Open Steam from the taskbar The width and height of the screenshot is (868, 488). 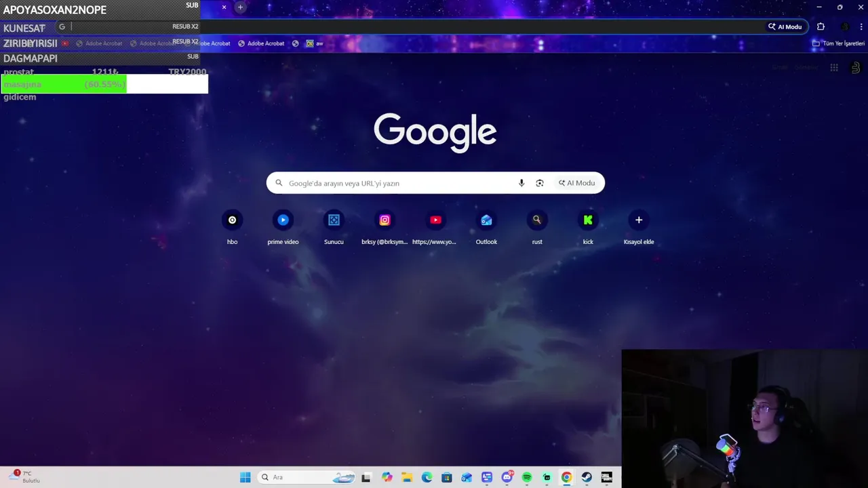click(x=587, y=477)
